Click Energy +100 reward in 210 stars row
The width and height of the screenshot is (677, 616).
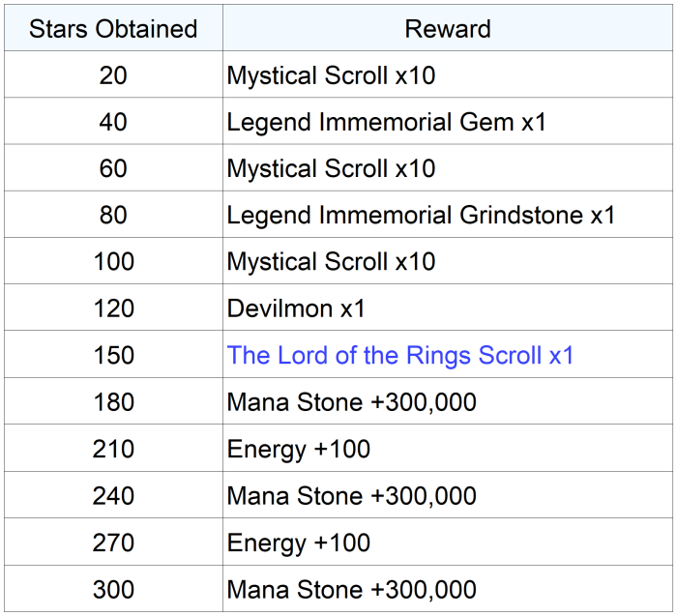coord(299,450)
